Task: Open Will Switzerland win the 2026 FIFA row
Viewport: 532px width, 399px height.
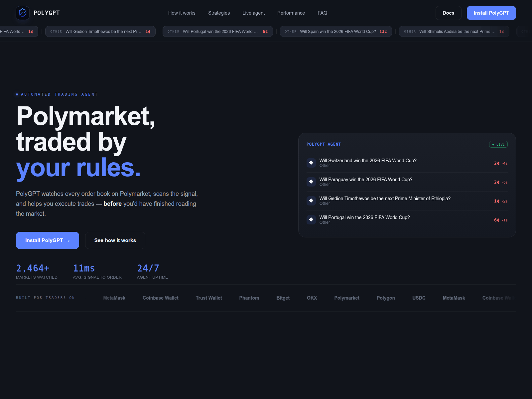Action: point(407,163)
